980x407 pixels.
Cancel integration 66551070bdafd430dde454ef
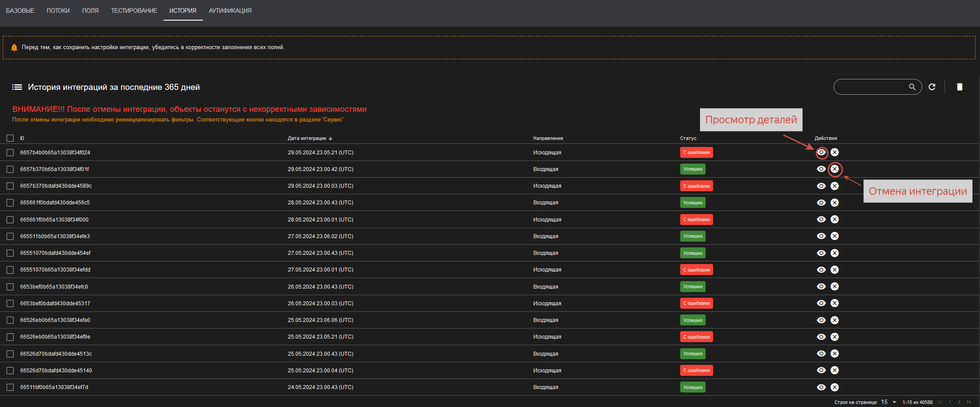click(x=835, y=253)
